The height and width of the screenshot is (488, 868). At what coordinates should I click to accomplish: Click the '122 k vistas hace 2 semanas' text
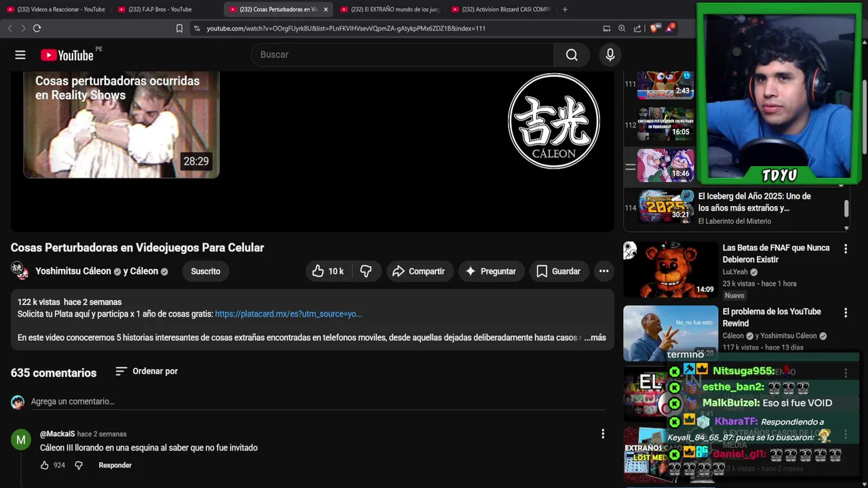(70, 302)
